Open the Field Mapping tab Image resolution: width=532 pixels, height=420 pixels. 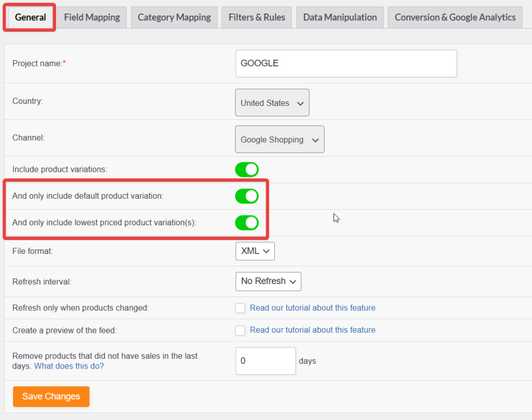point(92,17)
